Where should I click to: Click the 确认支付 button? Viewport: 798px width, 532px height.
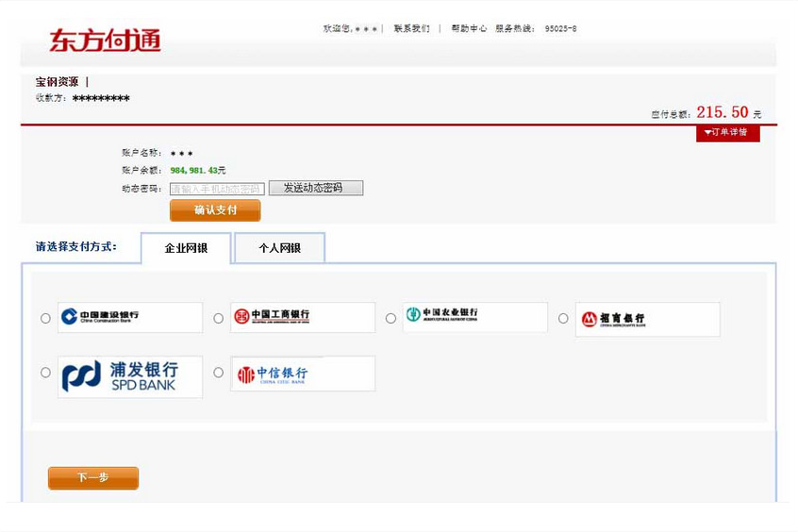pos(215,210)
